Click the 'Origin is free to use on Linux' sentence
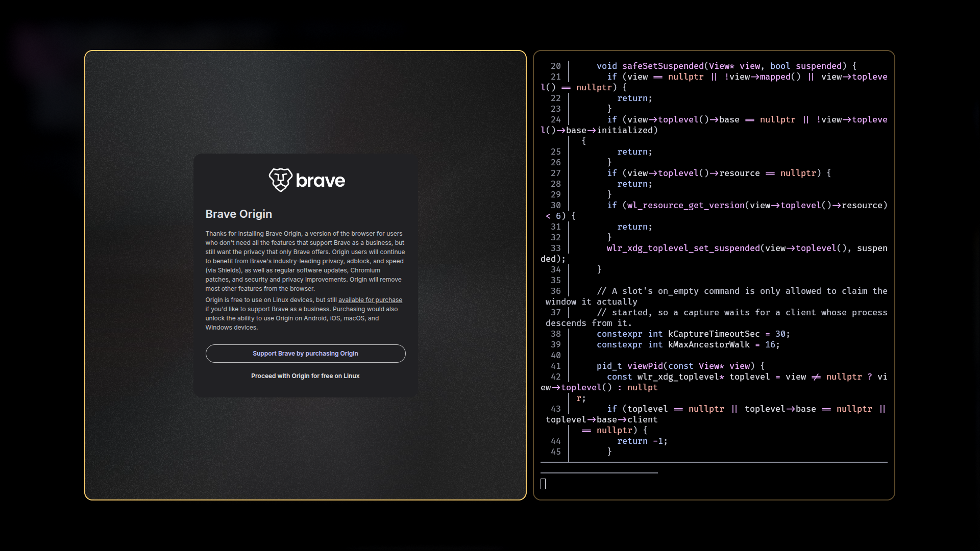The image size is (980, 551). point(305,314)
